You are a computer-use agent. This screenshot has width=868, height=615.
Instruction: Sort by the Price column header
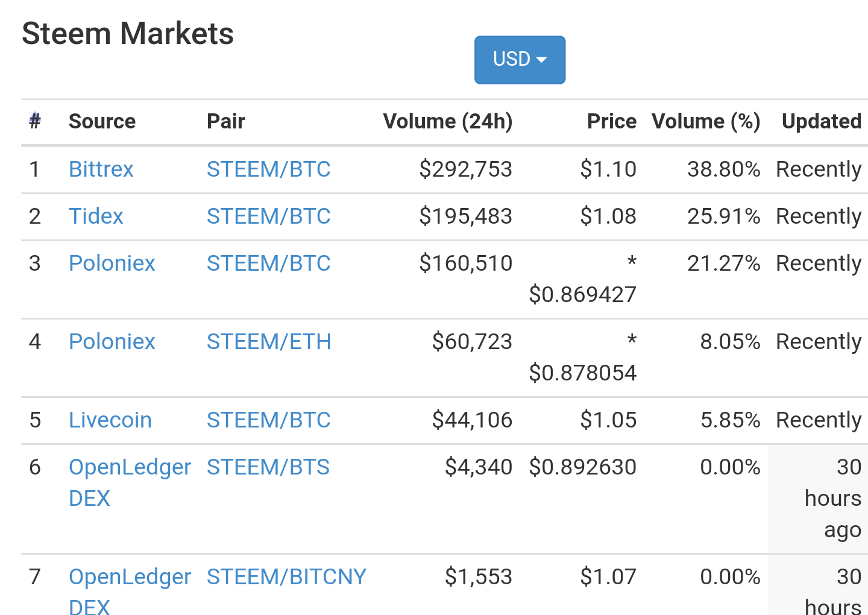(611, 121)
